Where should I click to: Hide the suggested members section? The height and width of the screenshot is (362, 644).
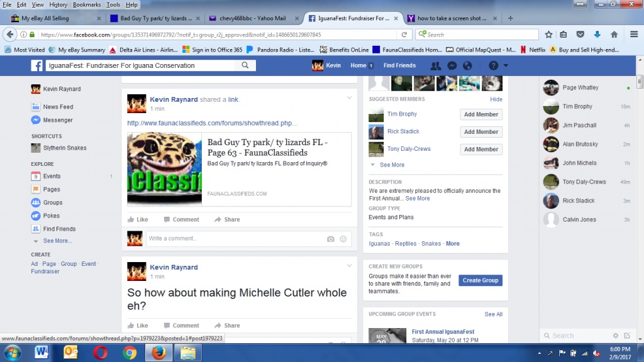496,99
